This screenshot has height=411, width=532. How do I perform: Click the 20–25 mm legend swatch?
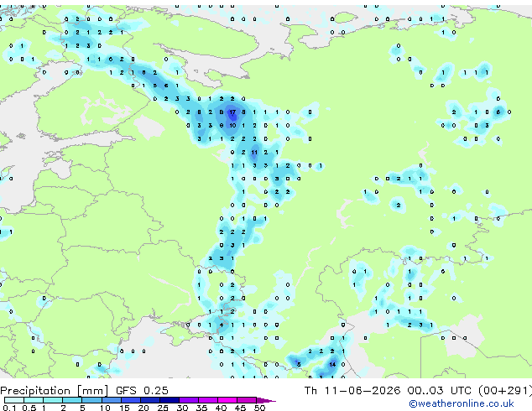149,400
